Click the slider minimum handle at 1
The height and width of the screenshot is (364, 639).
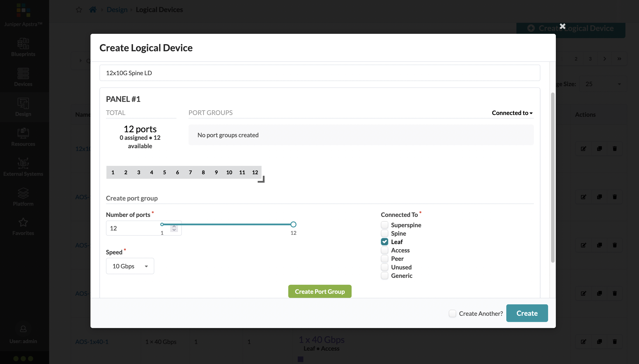click(162, 224)
